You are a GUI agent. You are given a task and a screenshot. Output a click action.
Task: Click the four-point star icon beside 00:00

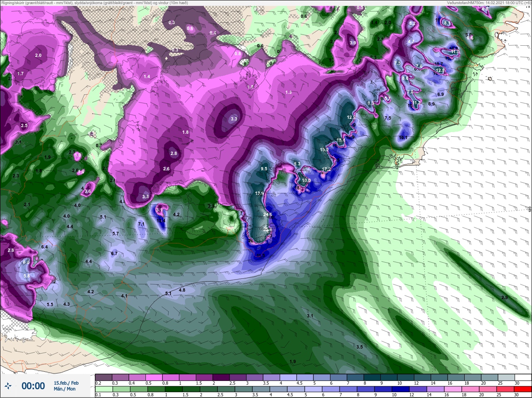click(x=8, y=386)
